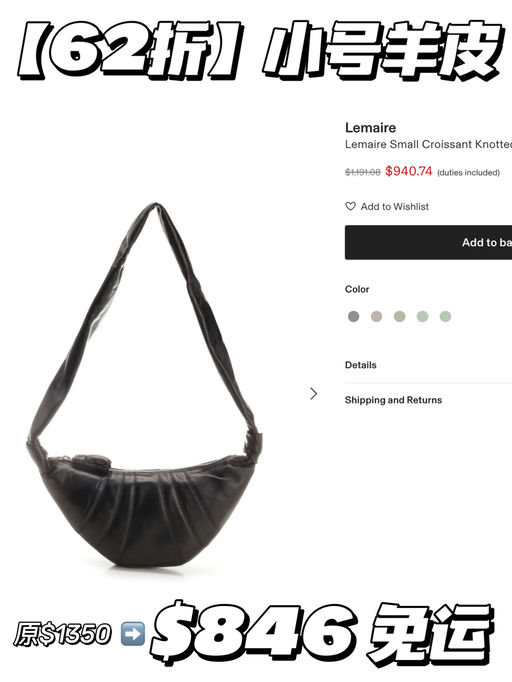Expand Shipping and Returns section
This screenshot has height=682, width=512.
[393, 400]
